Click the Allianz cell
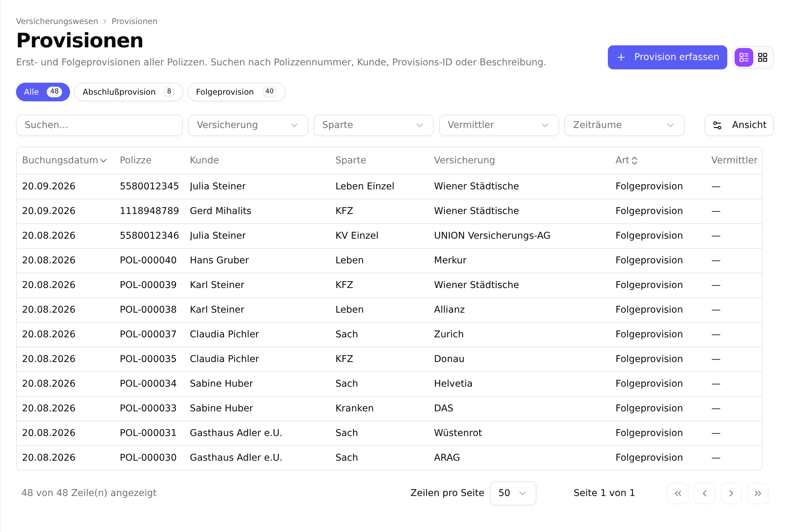Screen dimensions: 790x532 [449, 309]
